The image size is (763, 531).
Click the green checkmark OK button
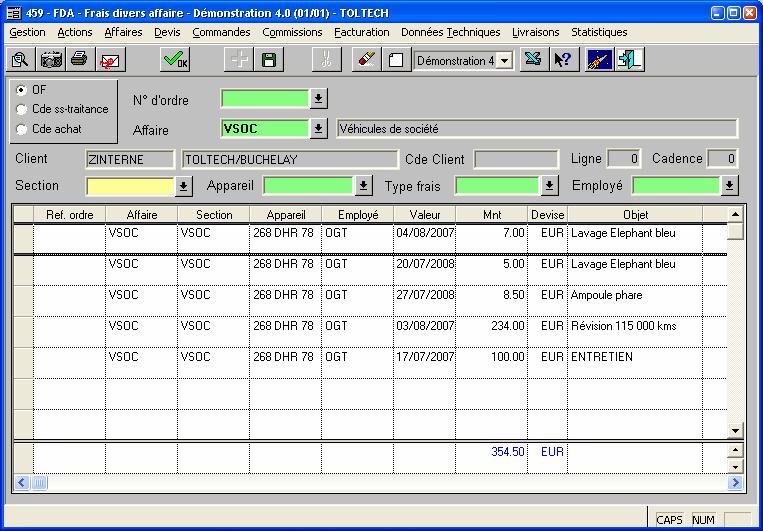tap(175, 60)
